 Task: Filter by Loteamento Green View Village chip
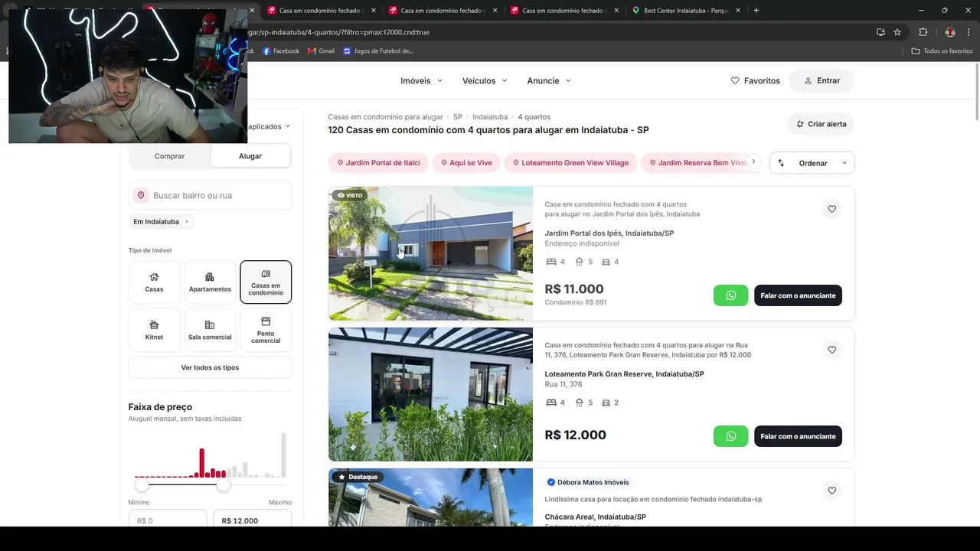pos(570,163)
